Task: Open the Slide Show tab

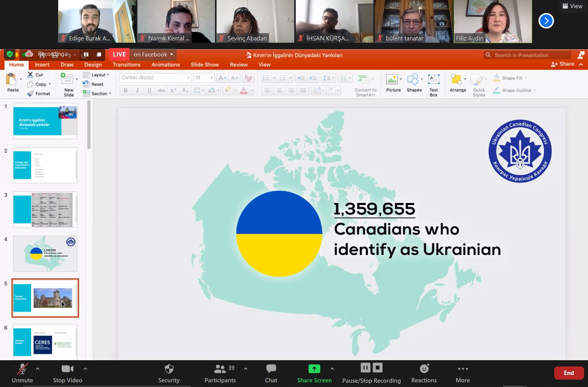Action: 205,65
